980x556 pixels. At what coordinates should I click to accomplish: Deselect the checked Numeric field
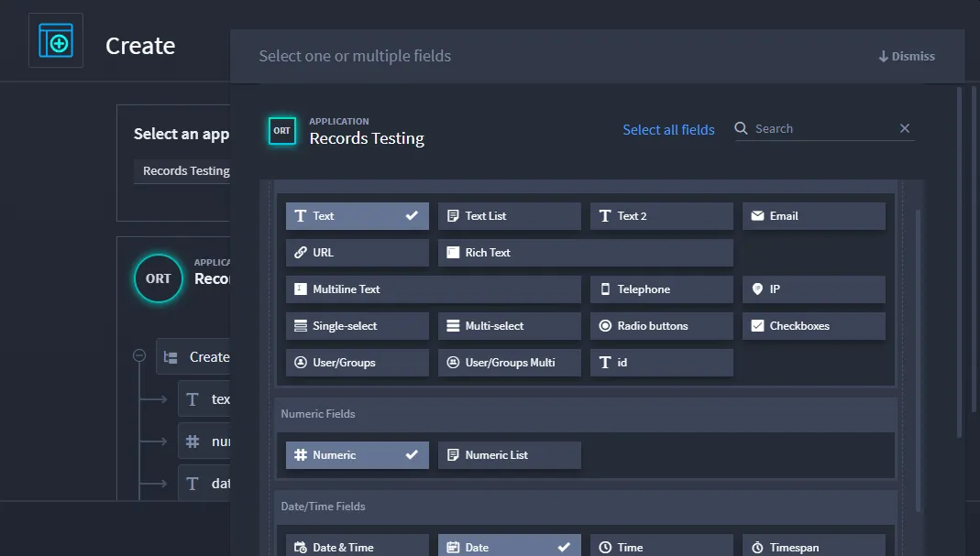pos(358,455)
